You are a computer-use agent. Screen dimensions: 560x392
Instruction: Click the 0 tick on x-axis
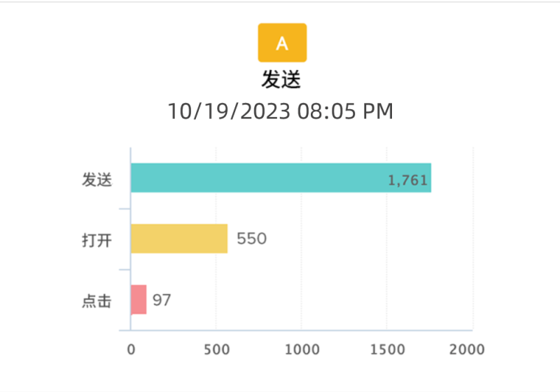pyautogui.click(x=131, y=348)
